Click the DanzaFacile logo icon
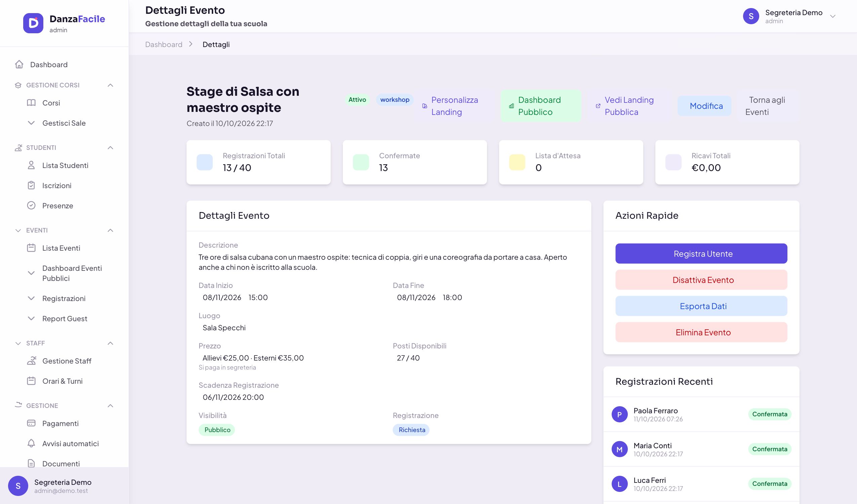Image resolution: width=857 pixels, height=504 pixels. (33, 23)
